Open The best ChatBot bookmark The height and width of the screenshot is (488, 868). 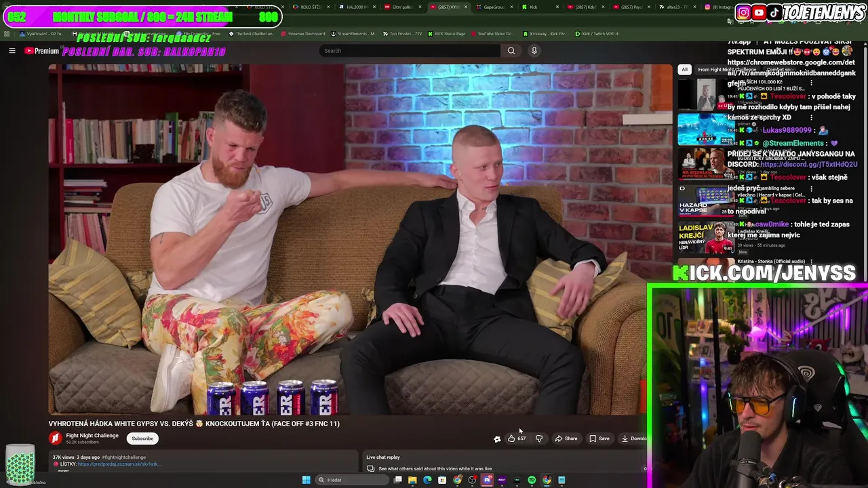pyautogui.click(x=252, y=33)
